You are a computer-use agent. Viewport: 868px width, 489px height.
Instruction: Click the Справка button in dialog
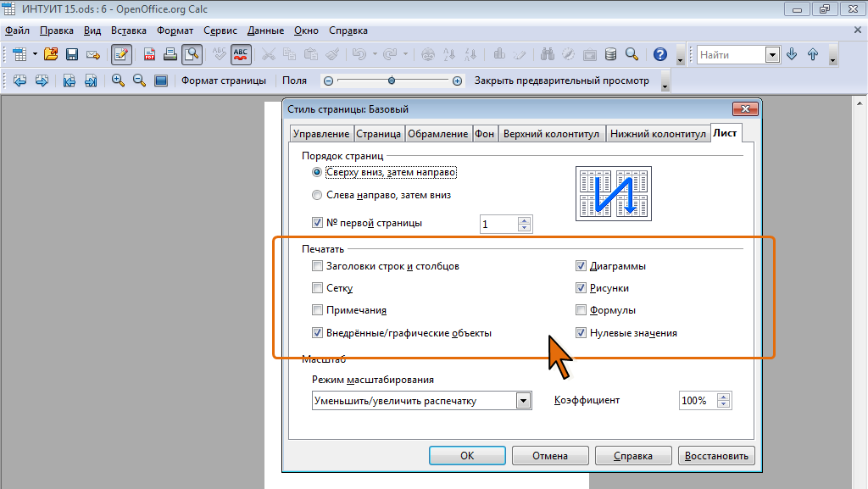[633, 456]
